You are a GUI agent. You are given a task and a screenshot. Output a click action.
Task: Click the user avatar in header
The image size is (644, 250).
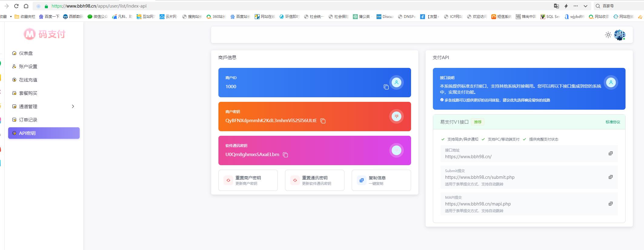coord(619,35)
